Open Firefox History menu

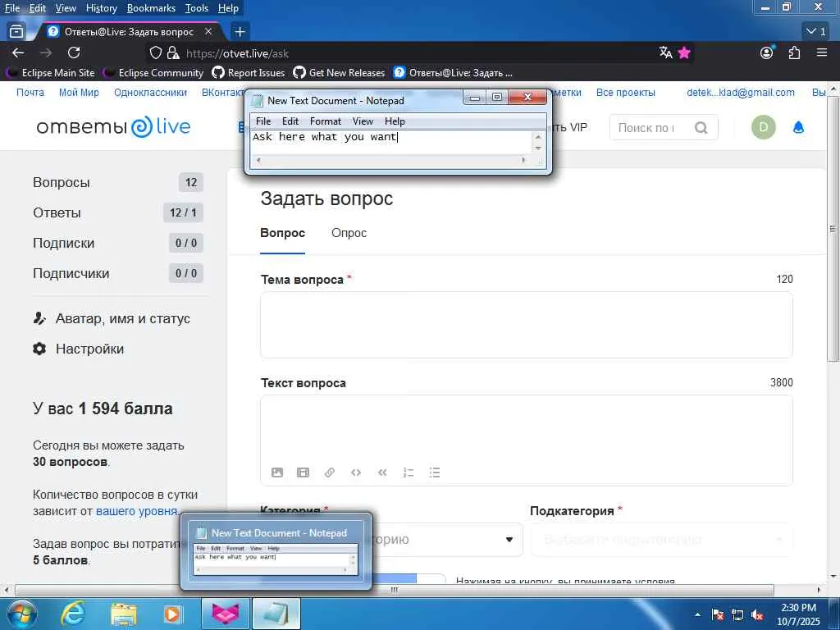point(101,8)
